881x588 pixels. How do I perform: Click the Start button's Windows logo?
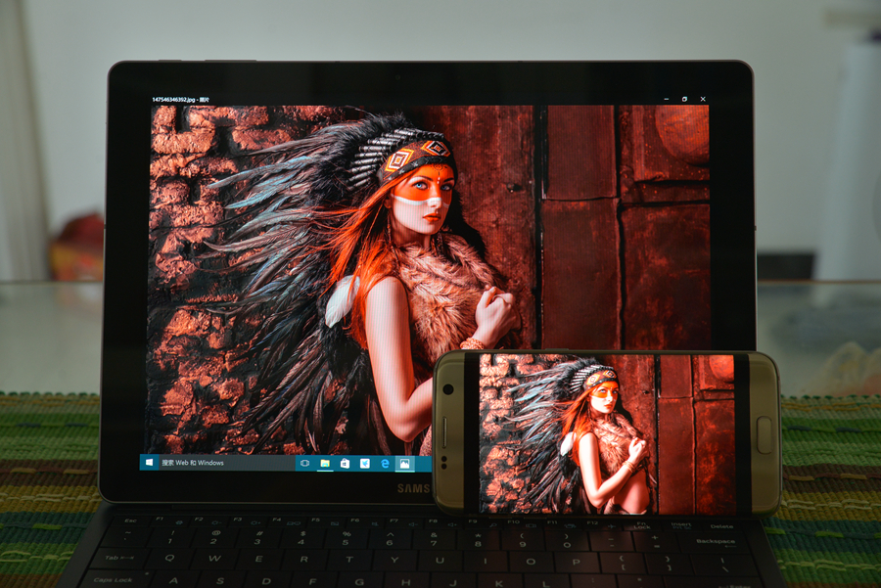[148, 464]
